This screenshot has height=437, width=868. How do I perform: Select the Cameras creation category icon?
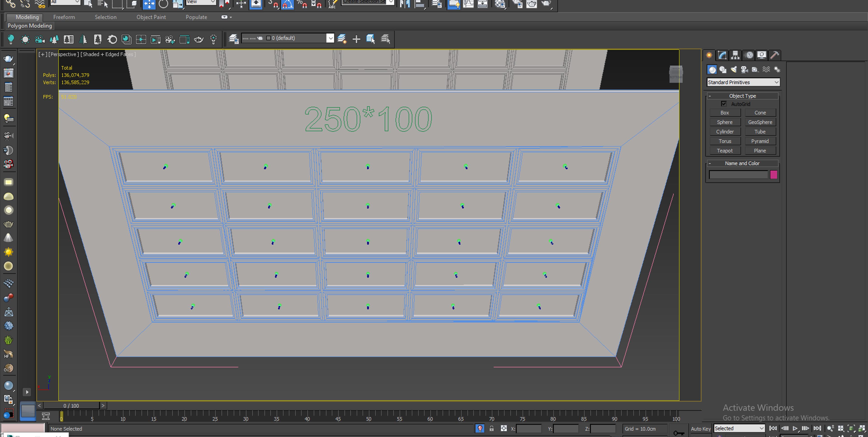tap(744, 69)
